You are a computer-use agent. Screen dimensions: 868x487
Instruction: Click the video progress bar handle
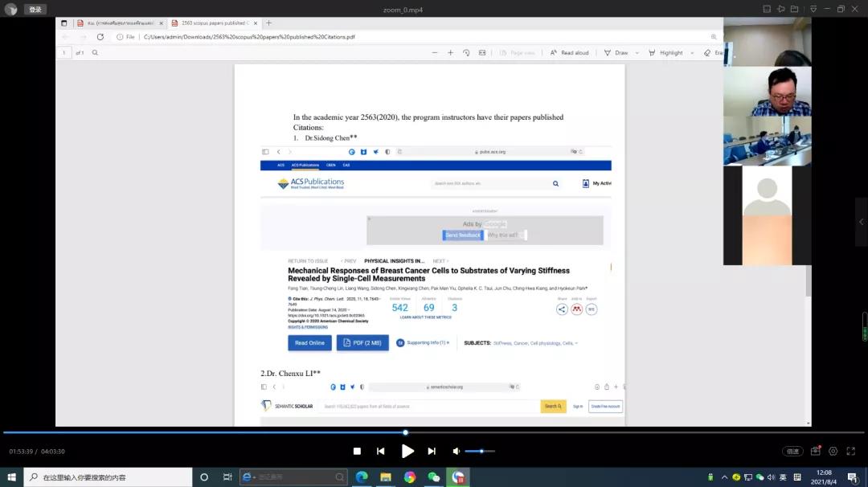pos(405,432)
